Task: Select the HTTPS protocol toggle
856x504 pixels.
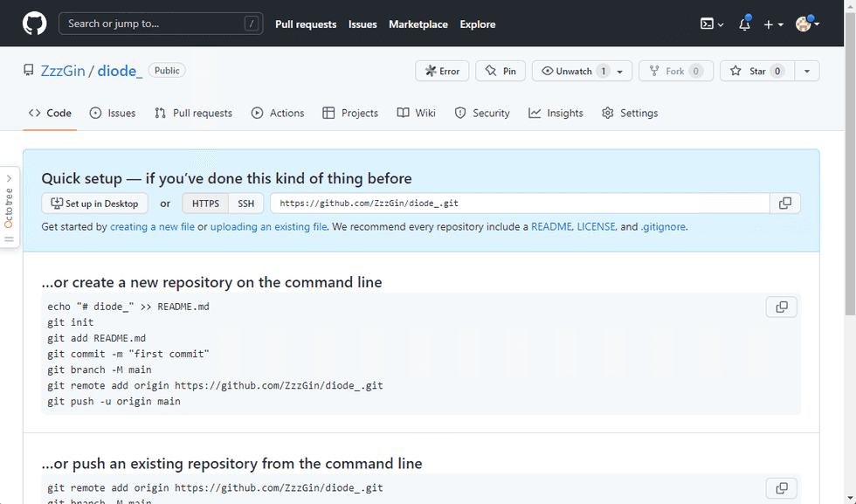Action: tap(205, 204)
